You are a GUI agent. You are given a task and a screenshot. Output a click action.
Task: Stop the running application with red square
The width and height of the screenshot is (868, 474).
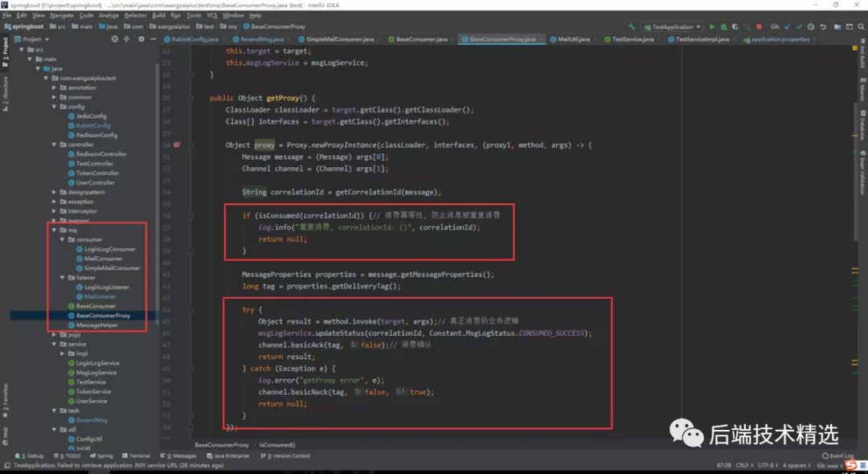click(759, 27)
